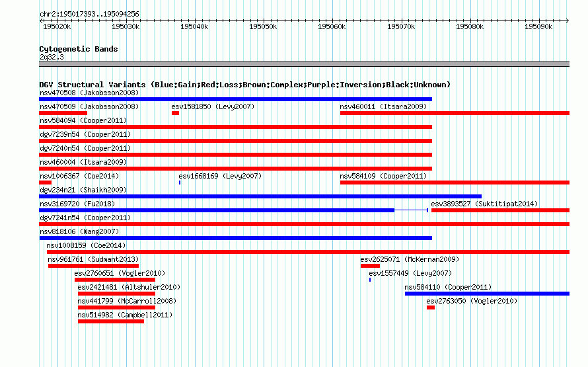Click the 195040k ruler tick label
The width and height of the screenshot is (588, 367).
[x=194, y=26]
